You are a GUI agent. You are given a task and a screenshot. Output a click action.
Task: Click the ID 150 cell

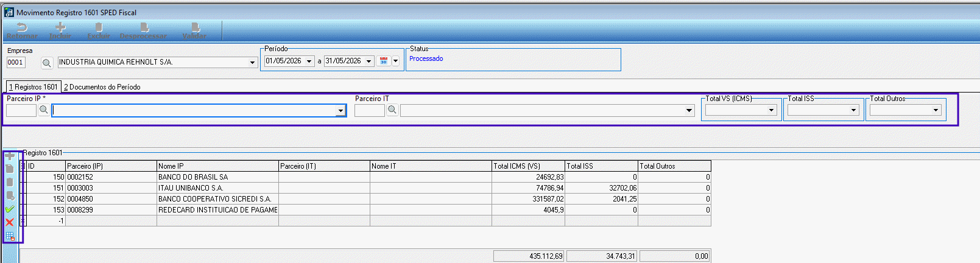pyautogui.click(x=46, y=177)
